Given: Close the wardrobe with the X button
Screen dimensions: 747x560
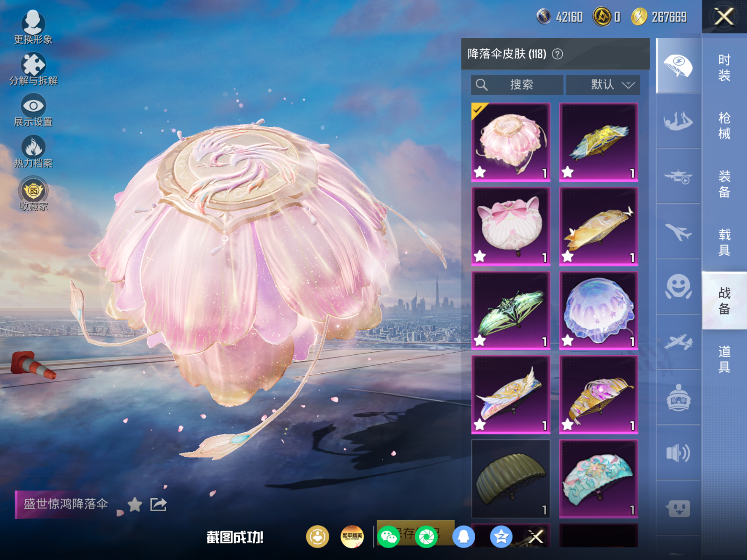Looking at the screenshot, I should click(x=724, y=17).
